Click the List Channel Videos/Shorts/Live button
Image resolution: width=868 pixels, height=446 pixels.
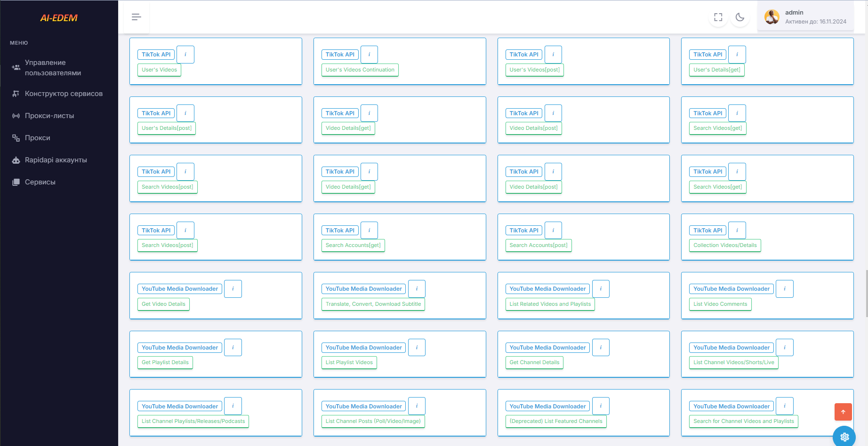tap(734, 362)
